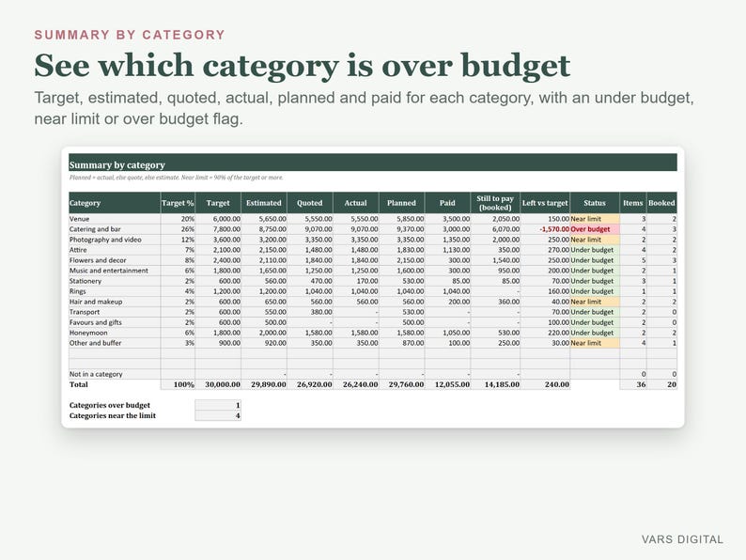Select the 'Honeymoon' category cell
Viewport: 746px width, 560px height.
click(115, 333)
